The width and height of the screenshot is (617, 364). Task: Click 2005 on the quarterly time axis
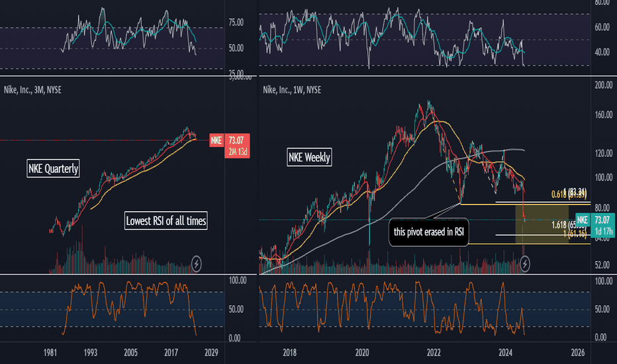coord(130,353)
